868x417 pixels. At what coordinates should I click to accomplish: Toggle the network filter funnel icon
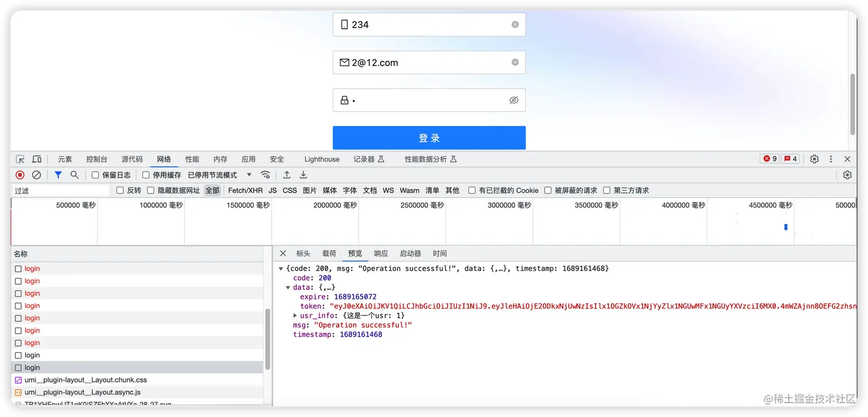coord(58,175)
